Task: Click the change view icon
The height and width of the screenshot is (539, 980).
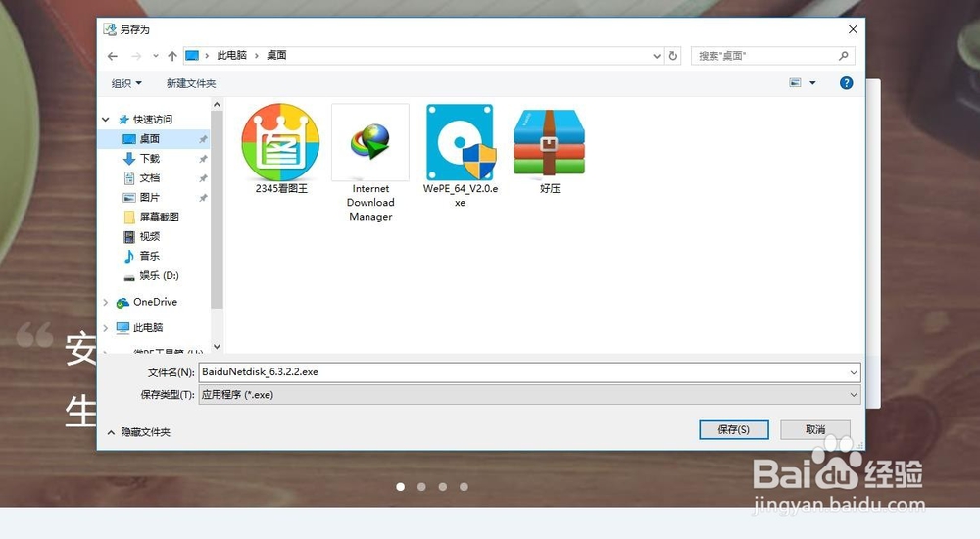Action: tap(795, 82)
